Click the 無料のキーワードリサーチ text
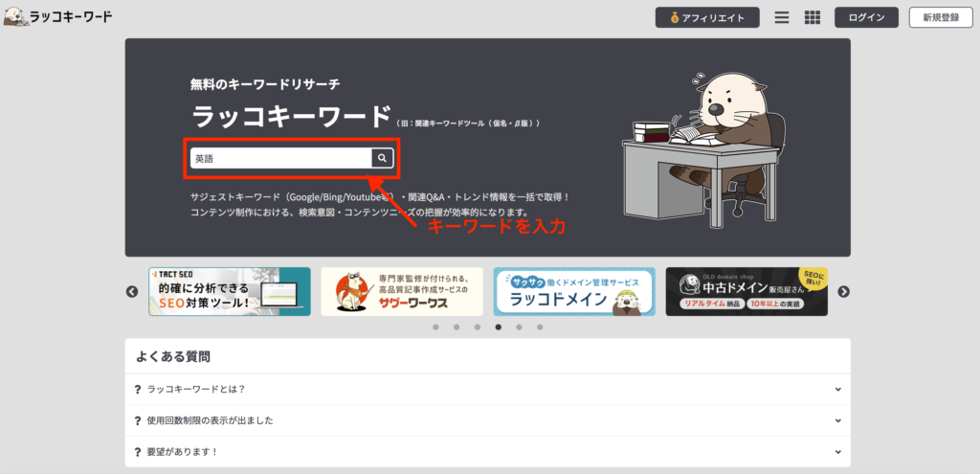Screen dimensions: 980x474 266,84
